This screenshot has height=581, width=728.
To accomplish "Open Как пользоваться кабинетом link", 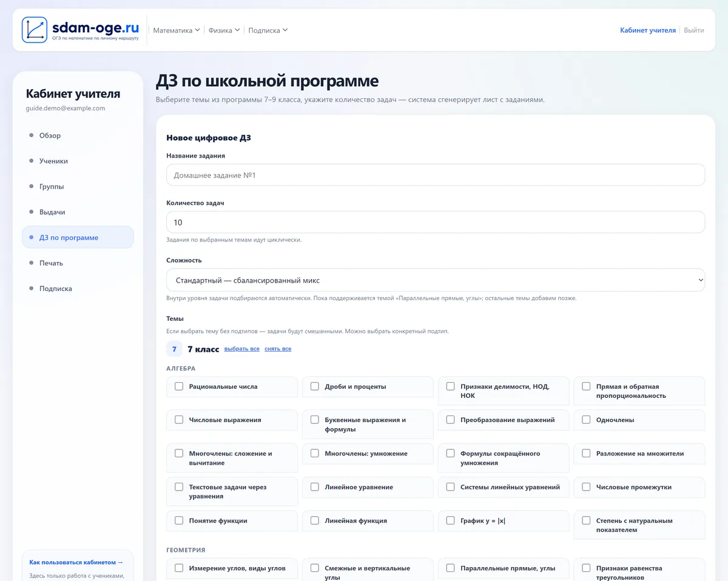I will (76, 562).
